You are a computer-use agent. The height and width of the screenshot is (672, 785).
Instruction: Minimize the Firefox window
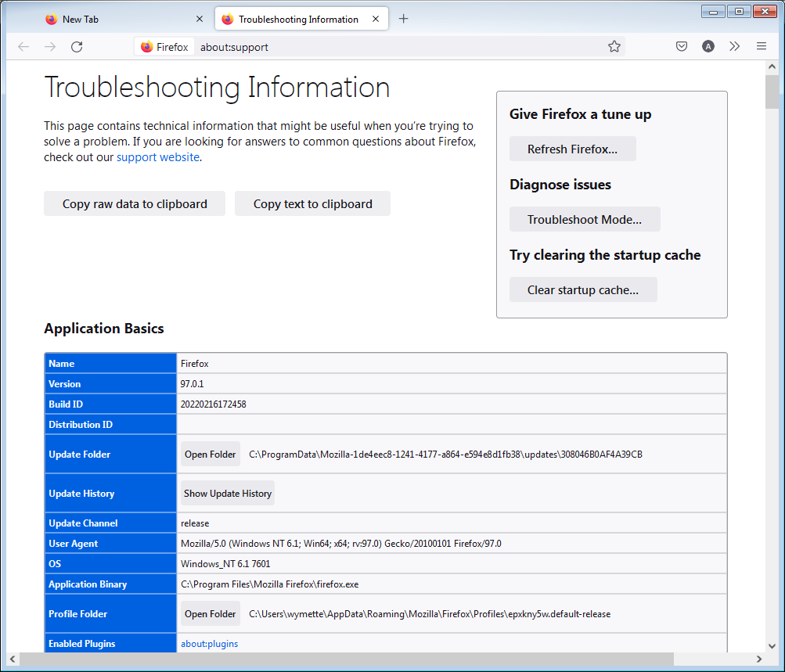(x=714, y=11)
